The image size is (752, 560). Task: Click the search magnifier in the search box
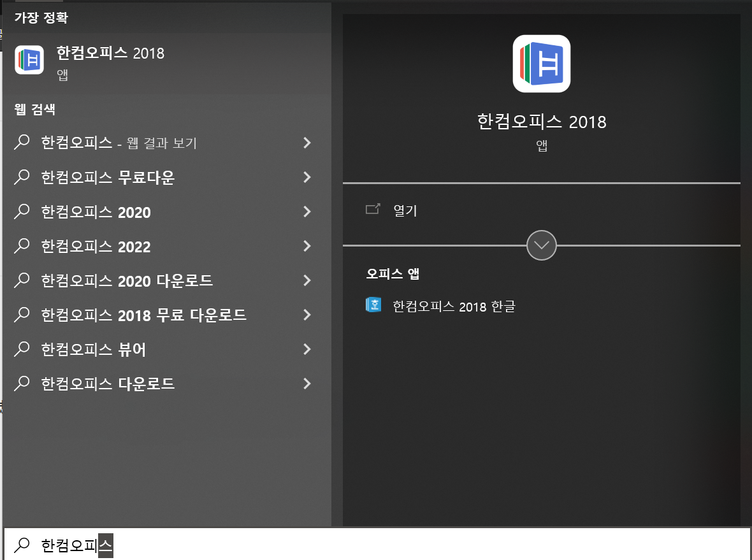coord(22,545)
